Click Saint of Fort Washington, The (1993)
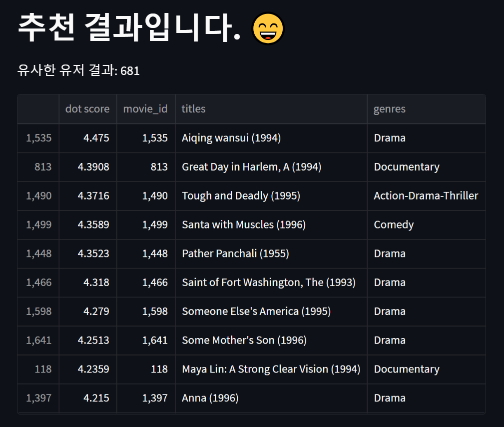504x427 pixels. point(271,282)
